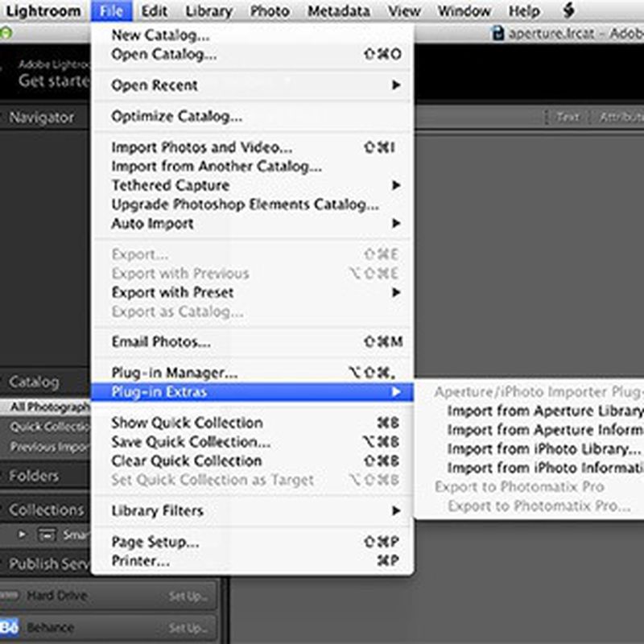Click Set Up for Hard Drive service
Viewport: 644px width, 644px height.
(x=188, y=597)
